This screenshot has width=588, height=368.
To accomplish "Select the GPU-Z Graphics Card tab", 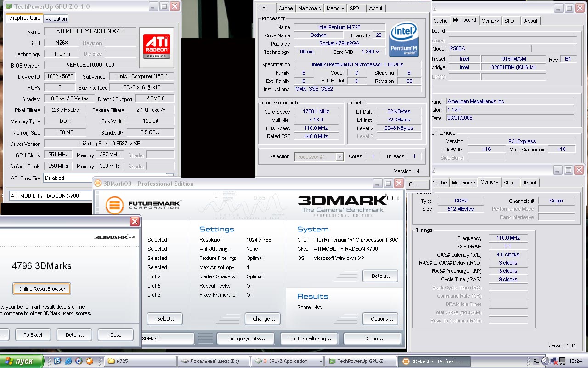I will (x=25, y=18).
